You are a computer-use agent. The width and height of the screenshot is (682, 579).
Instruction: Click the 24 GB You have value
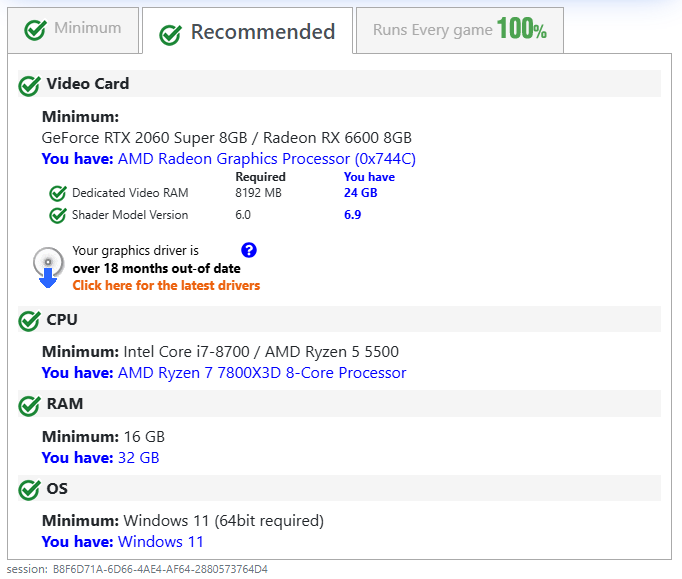pyautogui.click(x=361, y=193)
